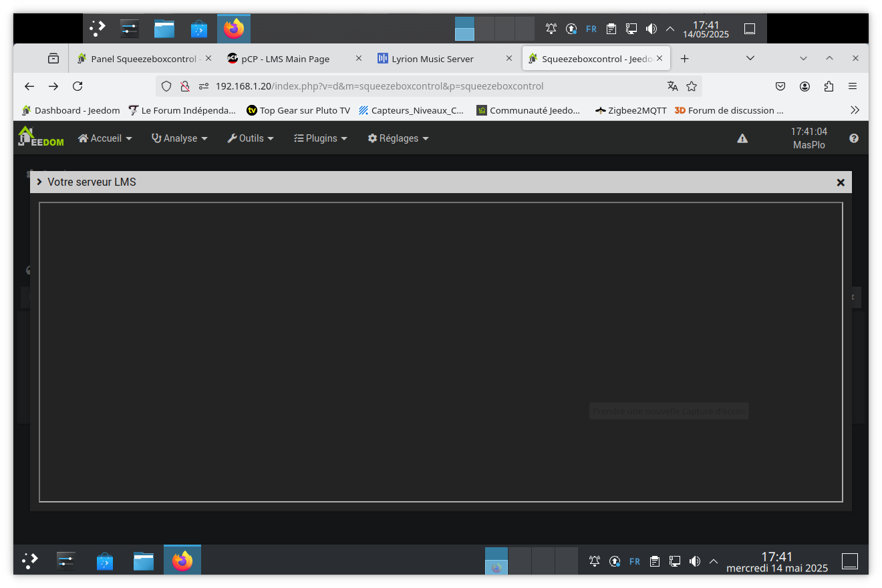Select Squeezeboxcontrol - Jeedom tab

[596, 59]
